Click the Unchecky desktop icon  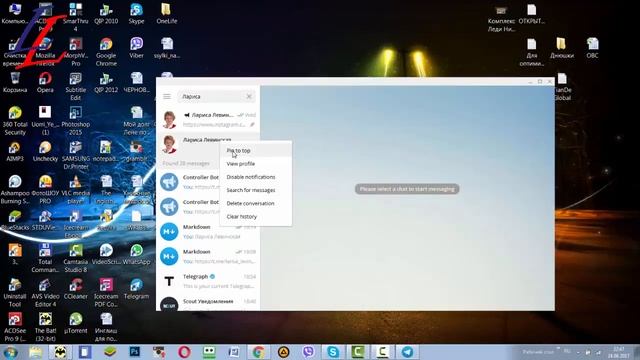[45, 151]
